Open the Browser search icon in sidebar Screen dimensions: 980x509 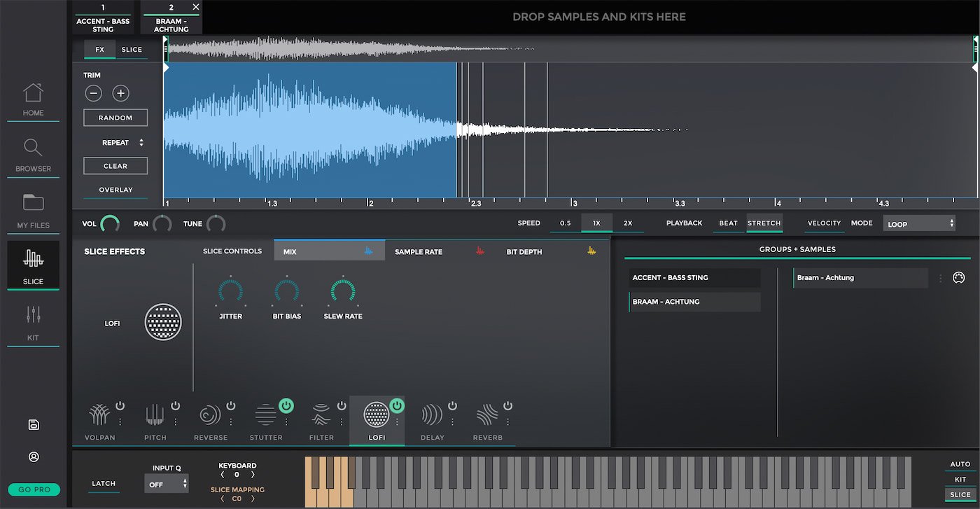[x=33, y=148]
